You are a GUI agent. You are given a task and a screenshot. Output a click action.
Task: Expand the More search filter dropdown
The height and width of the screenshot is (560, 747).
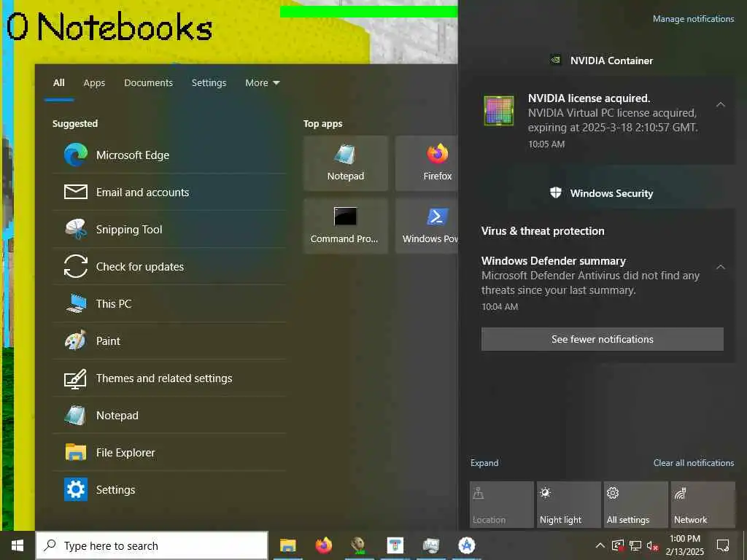263,83
